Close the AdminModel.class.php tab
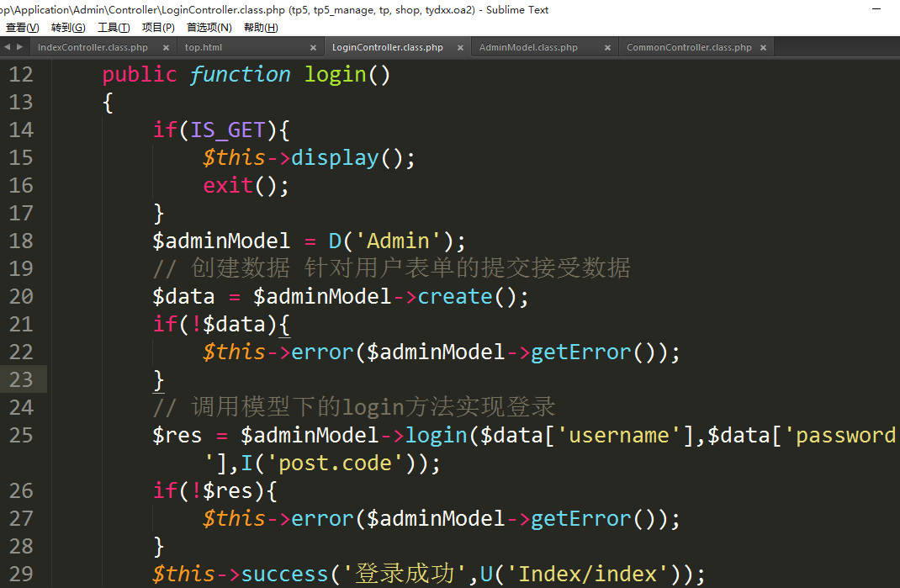Viewport: 900px width, 588px height. [x=607, y=48]
